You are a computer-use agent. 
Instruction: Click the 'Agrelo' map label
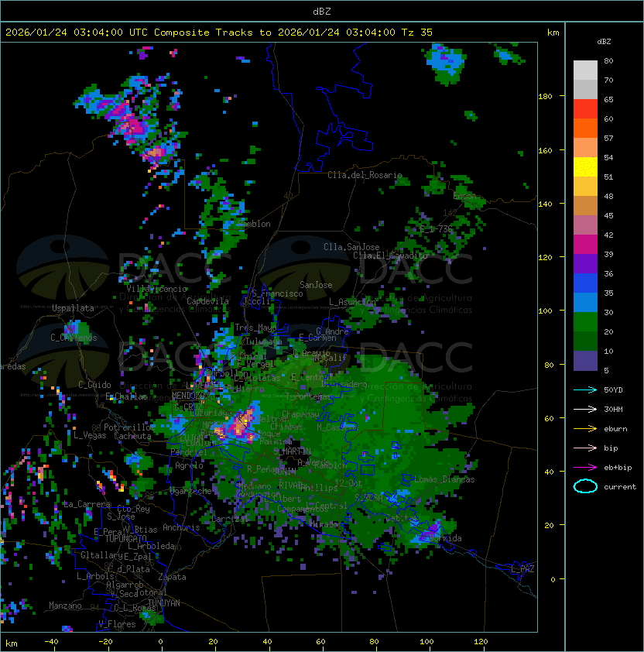(x=189, y=465)
